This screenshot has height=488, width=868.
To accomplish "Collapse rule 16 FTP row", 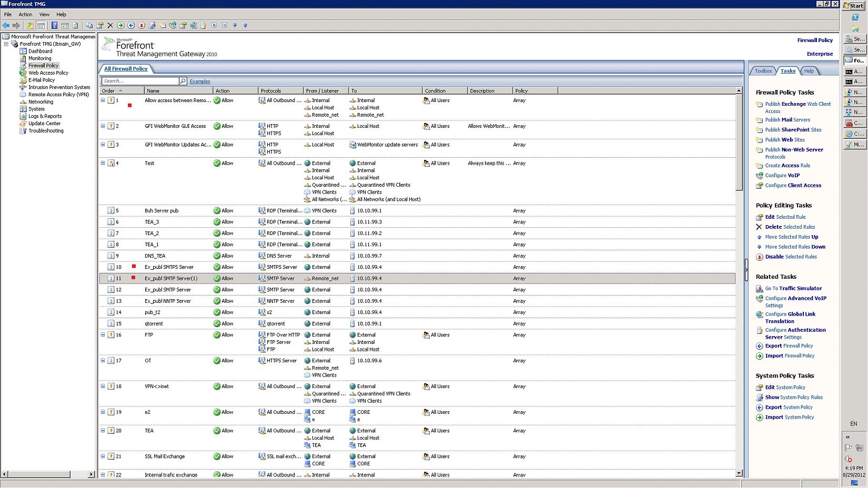I will pyautogui.click(x=103, y=335).
